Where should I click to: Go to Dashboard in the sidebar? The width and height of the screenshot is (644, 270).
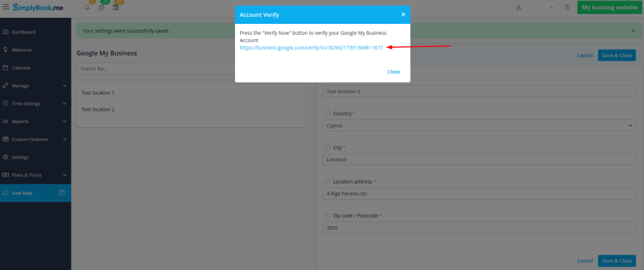[x=23, y=32]
